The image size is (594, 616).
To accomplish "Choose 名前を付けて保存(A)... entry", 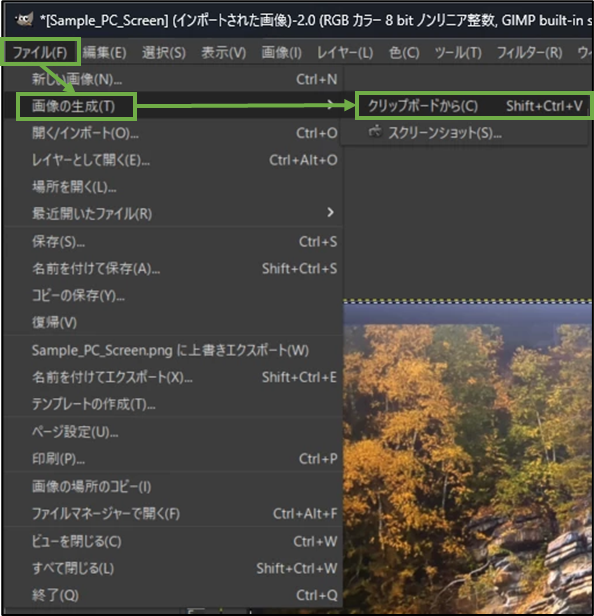I will tap(173, 268).
